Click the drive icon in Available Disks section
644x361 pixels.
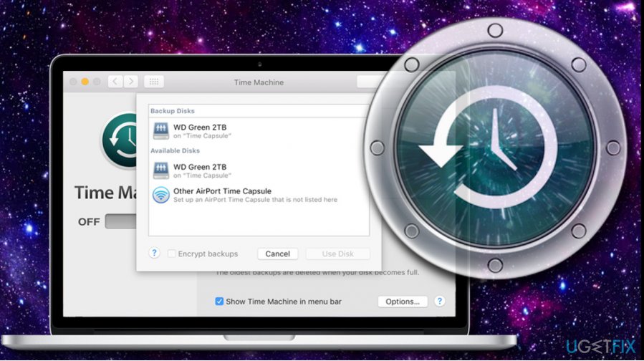point(160,170)
